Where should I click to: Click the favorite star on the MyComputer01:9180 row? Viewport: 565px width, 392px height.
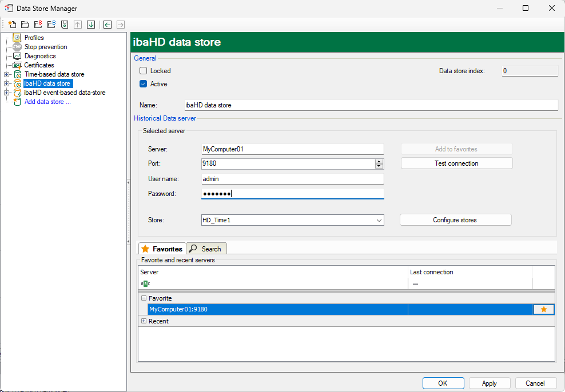[x=543, y=309]
